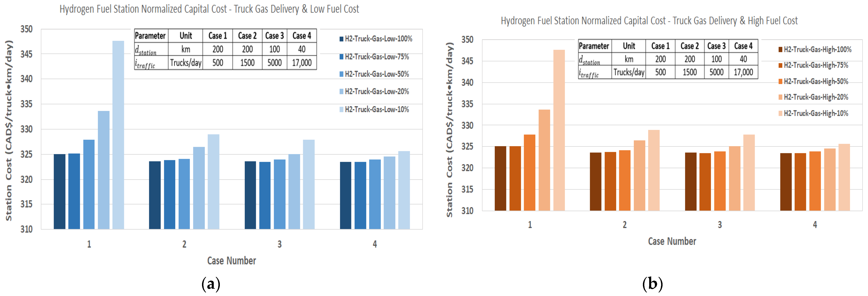Click the tallest light orange bar in case 1
Image resolution: width=868 pixels, height=296 pixels.
[x=559, y=130]
